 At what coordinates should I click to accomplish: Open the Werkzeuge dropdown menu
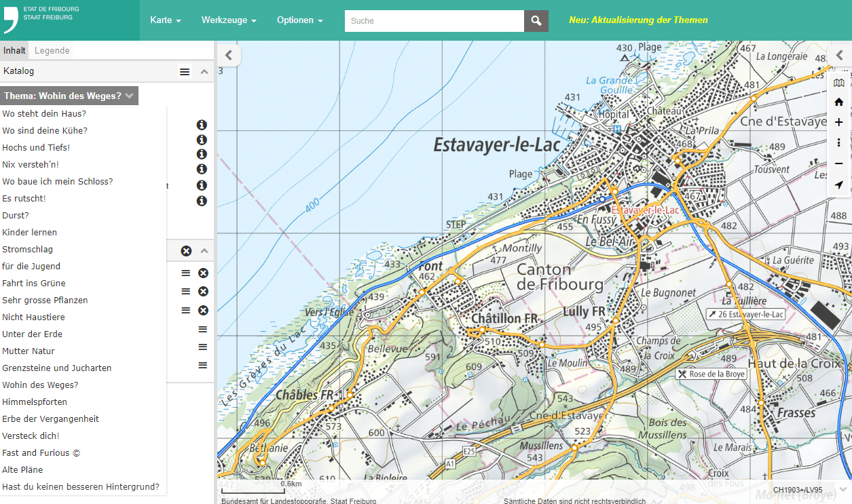pyautogui.click(x=229, y=20)
